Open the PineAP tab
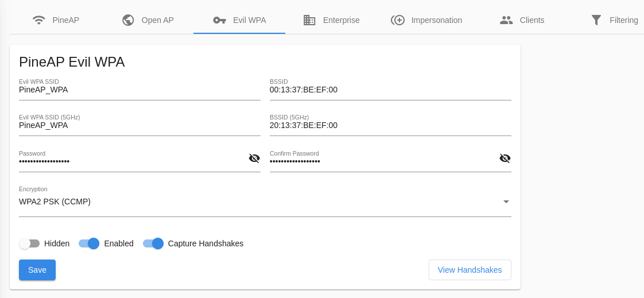 tap(56, 20)
